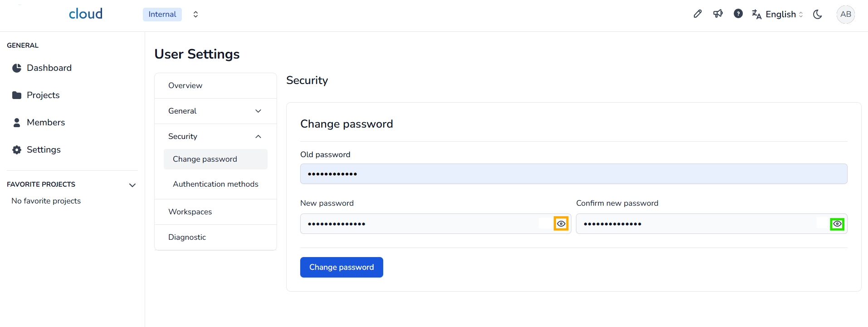Open the English language dropdown

(x=778, y=15)
